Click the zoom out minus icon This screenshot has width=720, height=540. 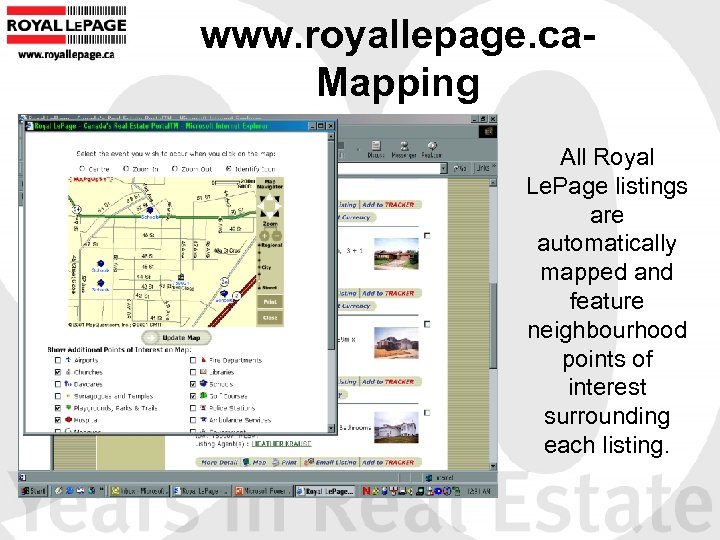276,236
